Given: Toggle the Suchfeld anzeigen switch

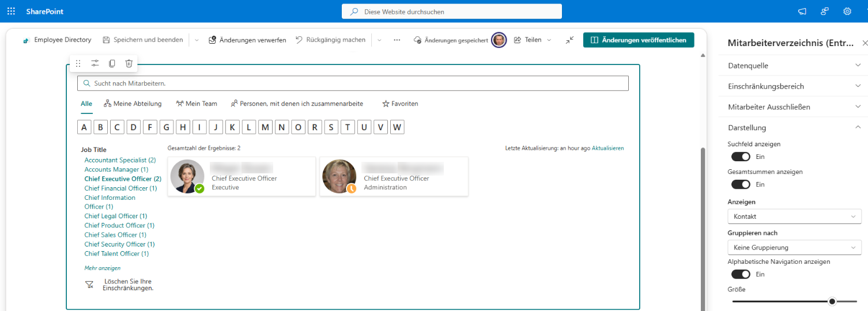Looking at the screenshot, I should point(741,157).
